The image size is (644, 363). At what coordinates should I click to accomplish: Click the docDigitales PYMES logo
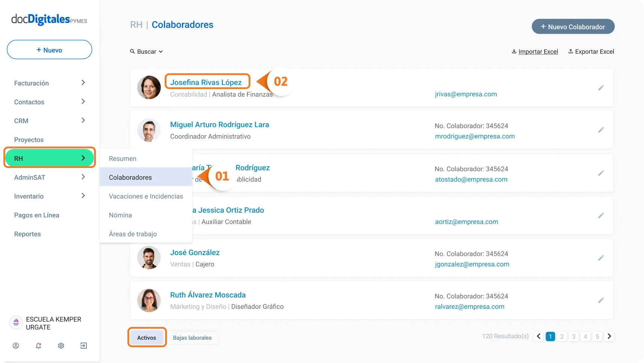click(49, 19)
